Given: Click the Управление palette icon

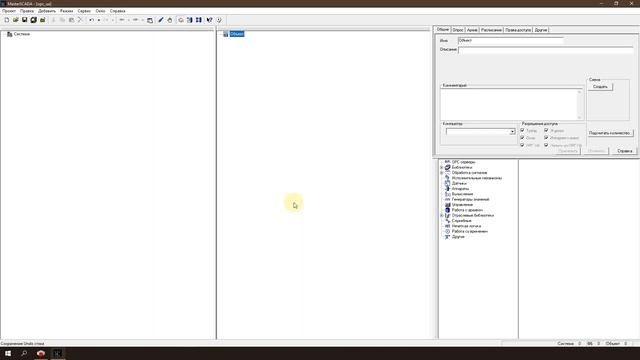Looking at the screenshot, I should [x=447, y=204].
